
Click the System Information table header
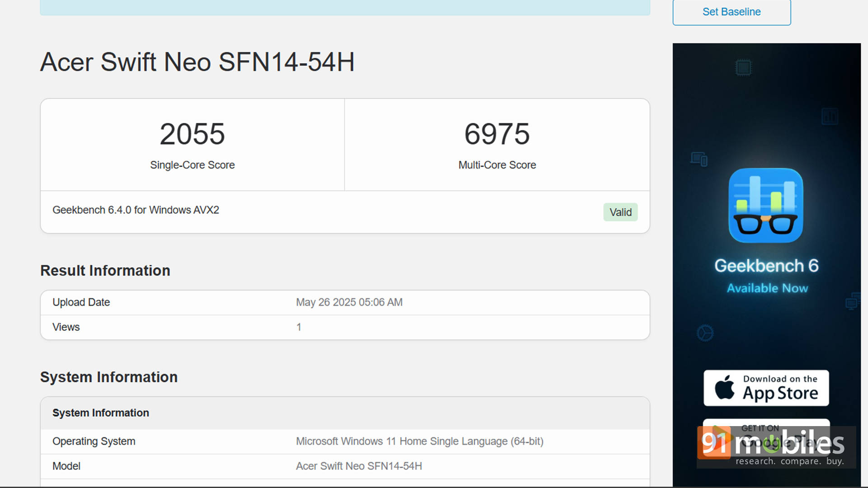coord(345,413)
